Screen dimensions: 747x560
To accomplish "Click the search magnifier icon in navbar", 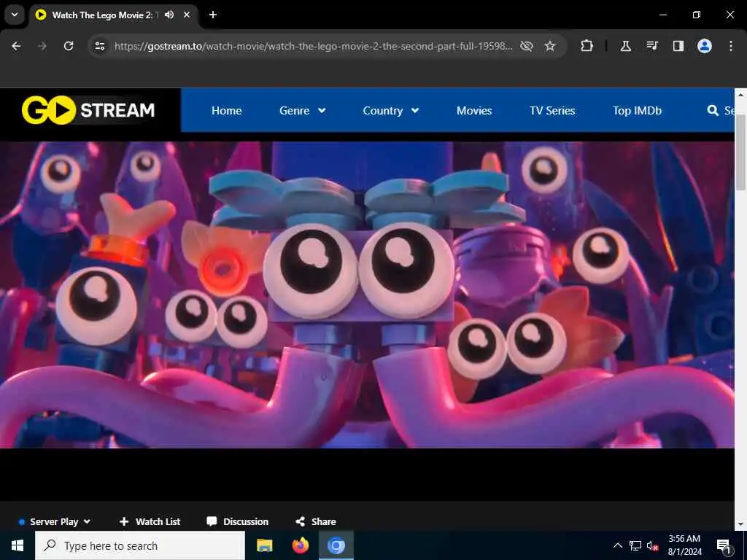I will [713, 111].
